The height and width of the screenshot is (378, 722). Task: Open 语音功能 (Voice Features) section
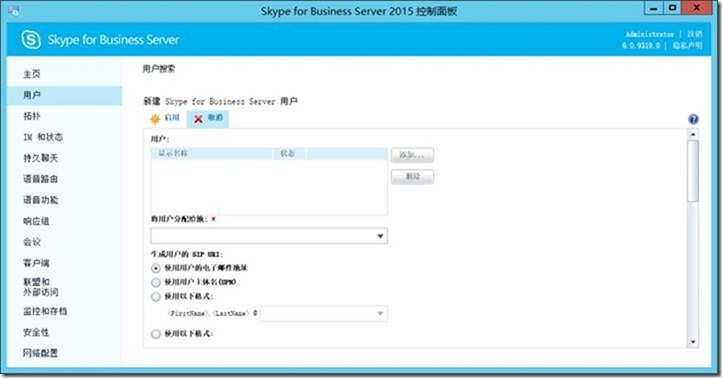click(x=41, y=200)
